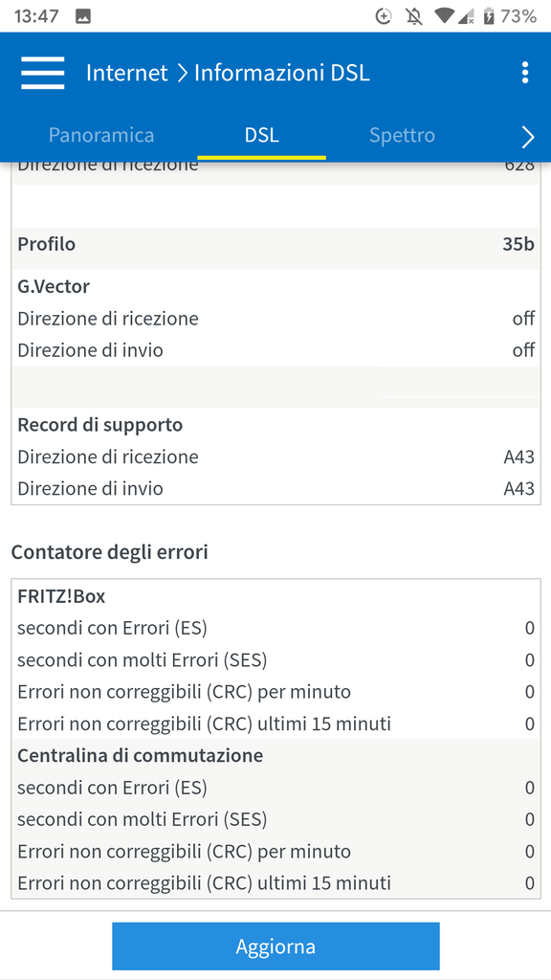
Task: Tap the right arrow to show more tabs
Action: pos(528,137)
